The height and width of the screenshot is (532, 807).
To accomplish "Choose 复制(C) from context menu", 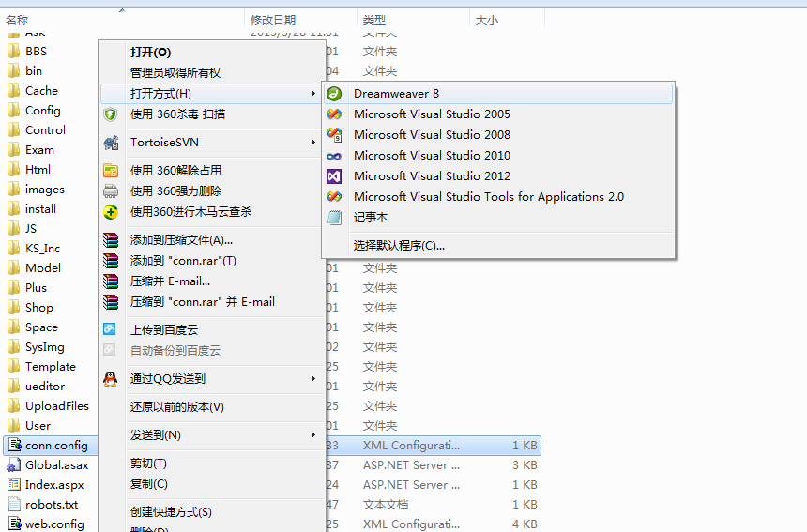I will pyautogui.click(x=212, y=484).
